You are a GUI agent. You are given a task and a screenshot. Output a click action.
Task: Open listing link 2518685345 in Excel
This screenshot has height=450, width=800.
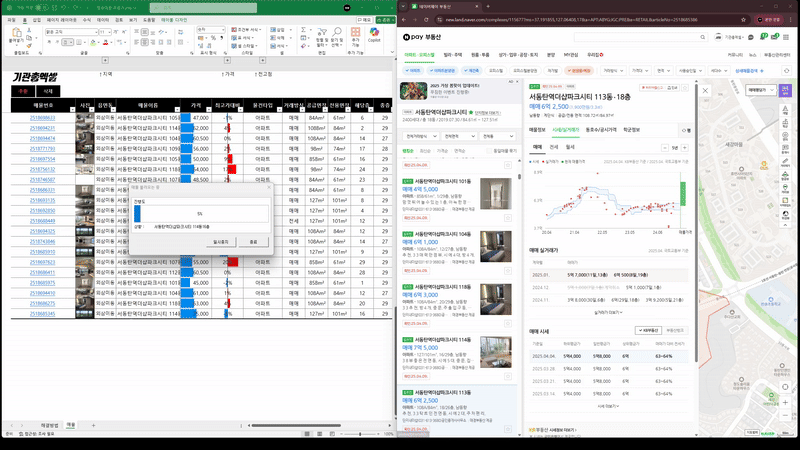[42, 314]
